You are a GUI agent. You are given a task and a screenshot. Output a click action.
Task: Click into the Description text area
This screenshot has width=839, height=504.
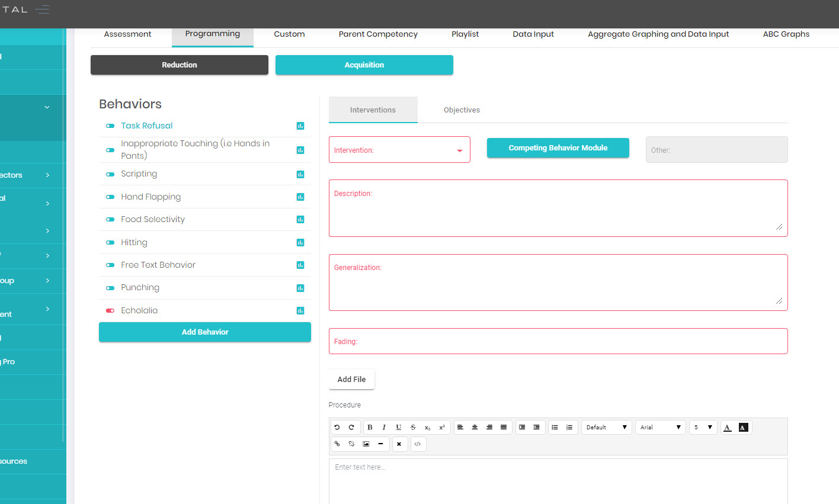(558, 208)
